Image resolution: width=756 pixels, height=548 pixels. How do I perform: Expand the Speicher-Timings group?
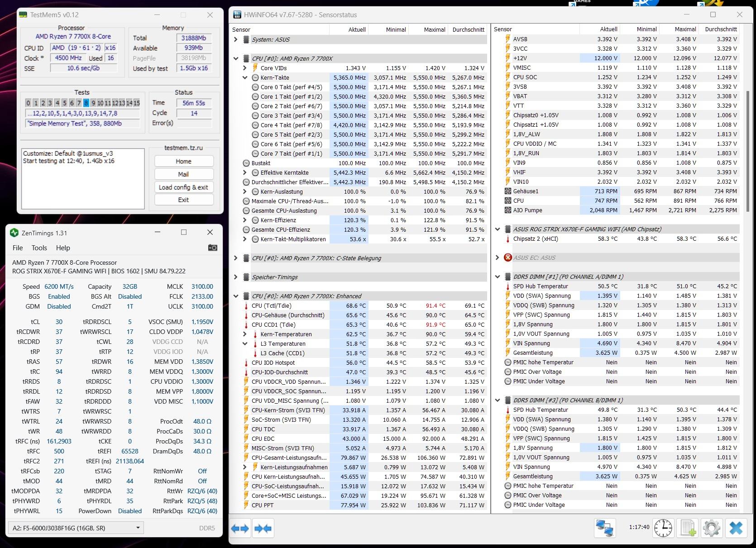tap(236, 277)
